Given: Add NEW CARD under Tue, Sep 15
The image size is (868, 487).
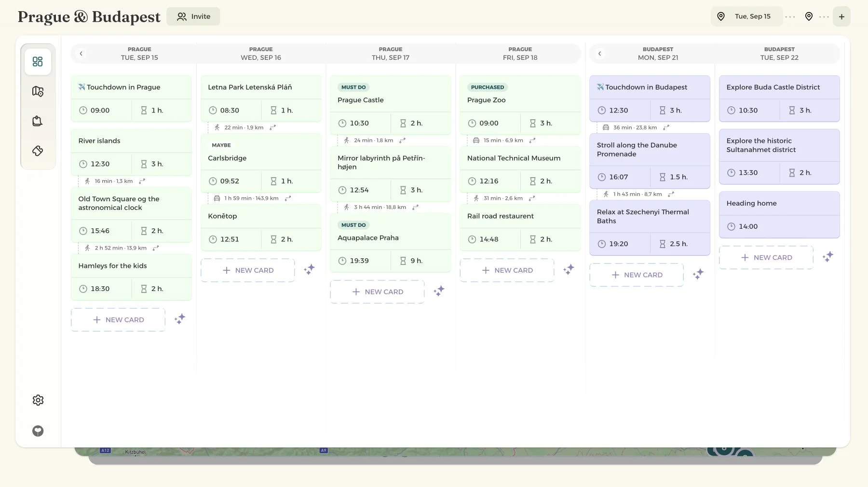Looking at the screenshot, I should 118,320.
